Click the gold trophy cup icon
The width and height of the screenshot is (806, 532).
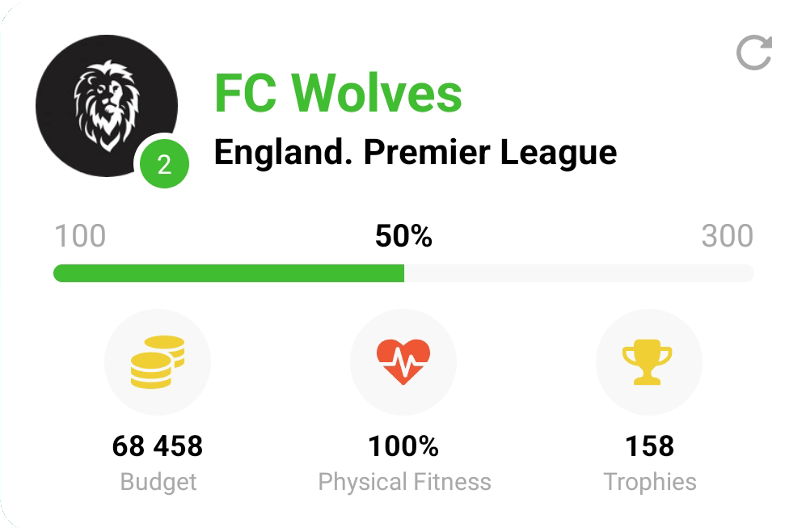point(648,362)
